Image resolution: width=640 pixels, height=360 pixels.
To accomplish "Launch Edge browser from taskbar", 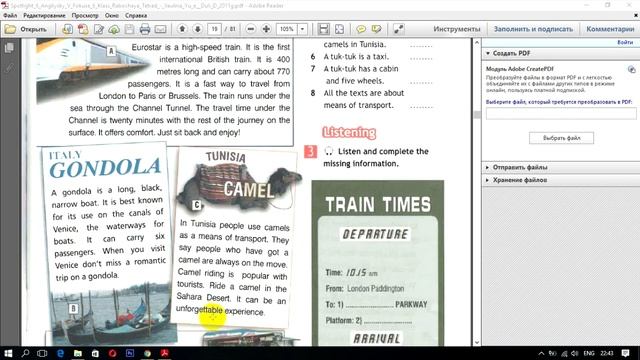I will [x=60, y=353].
